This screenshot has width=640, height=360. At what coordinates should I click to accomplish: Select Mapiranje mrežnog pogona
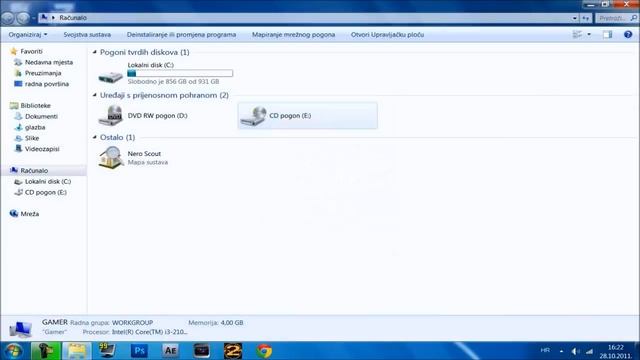click(293, 35)
